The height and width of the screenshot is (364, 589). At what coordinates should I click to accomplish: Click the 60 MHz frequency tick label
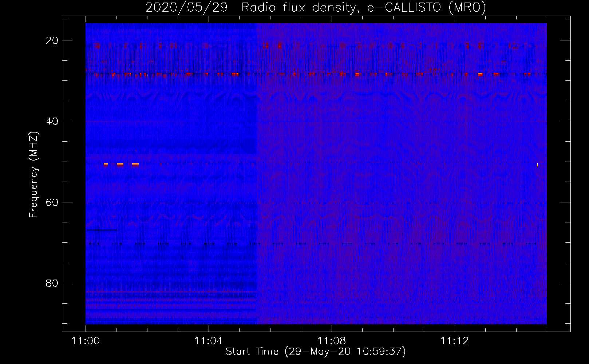(x=52, y=202)
